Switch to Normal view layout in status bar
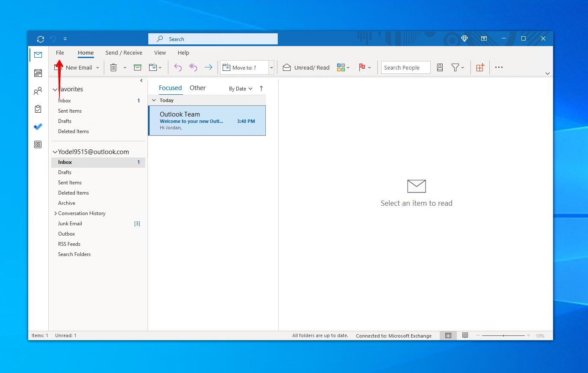This screenshot has height=373, width=588. 448,335
